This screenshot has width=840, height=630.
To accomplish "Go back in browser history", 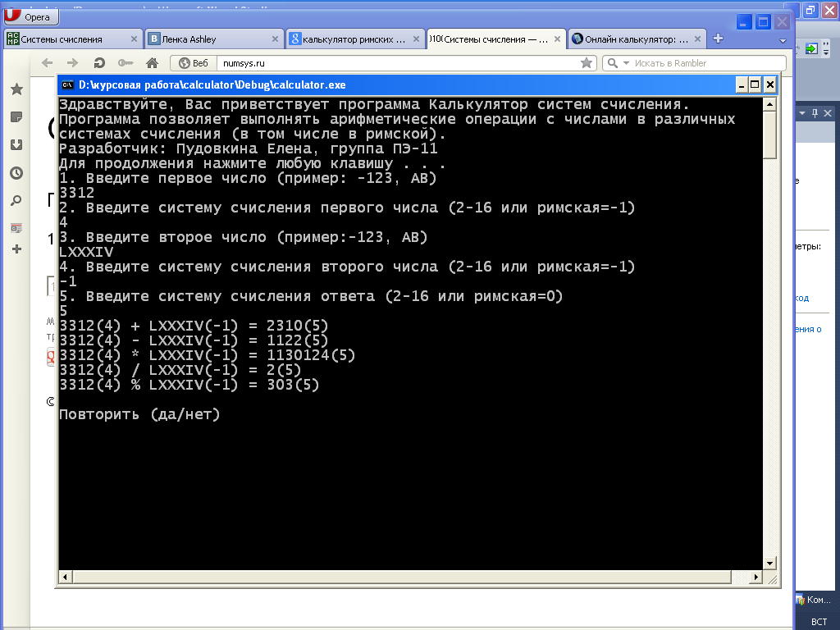I will [47, 63].
